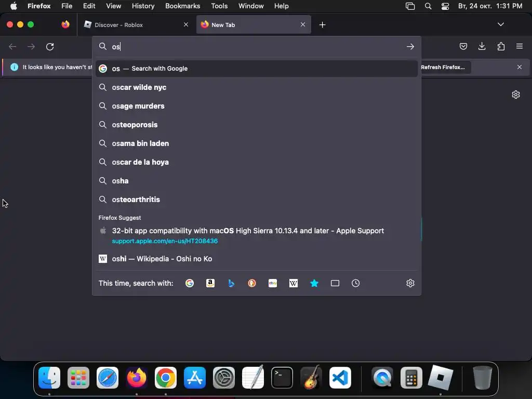Search this time with DuckDuckGo icon
The height and width of the screenshot is (399, 532).
[x=252, y=283]
